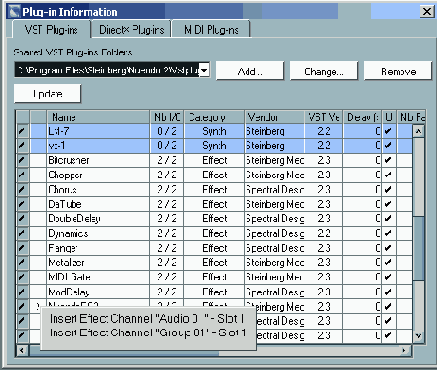Click the Add... button
The width and height of the screenshot is (437, 370).
coord(250,71)
